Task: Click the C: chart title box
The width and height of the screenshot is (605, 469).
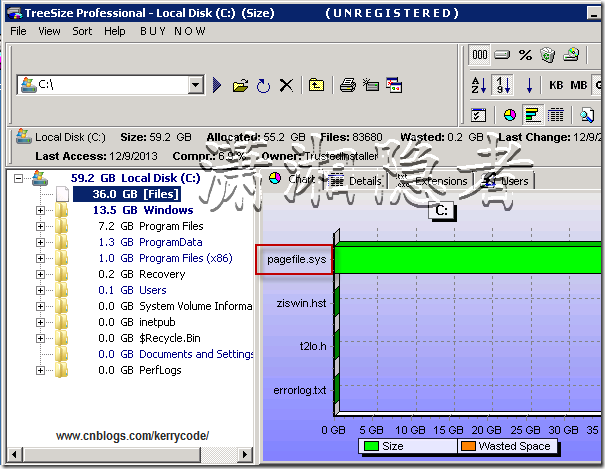Action: (441, 211)
